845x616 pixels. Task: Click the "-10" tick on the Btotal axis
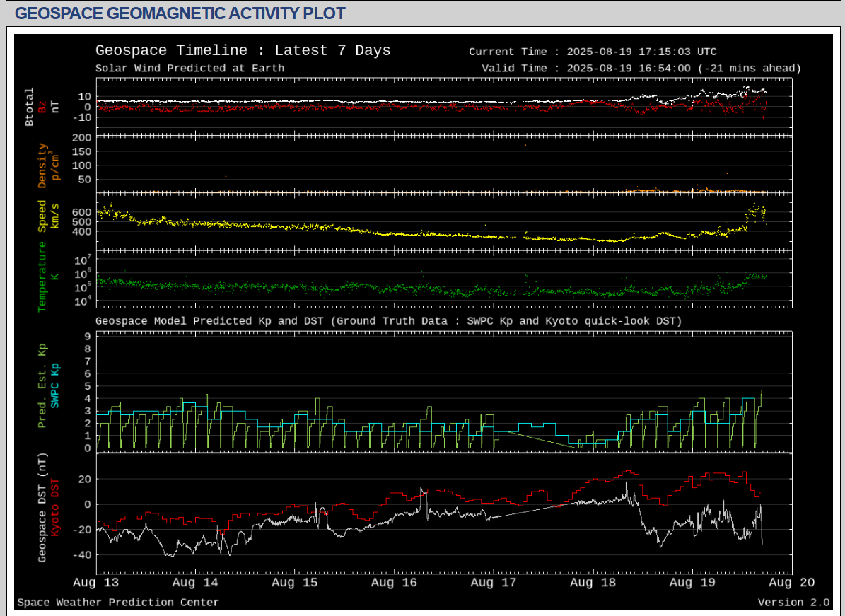(81, 117)
